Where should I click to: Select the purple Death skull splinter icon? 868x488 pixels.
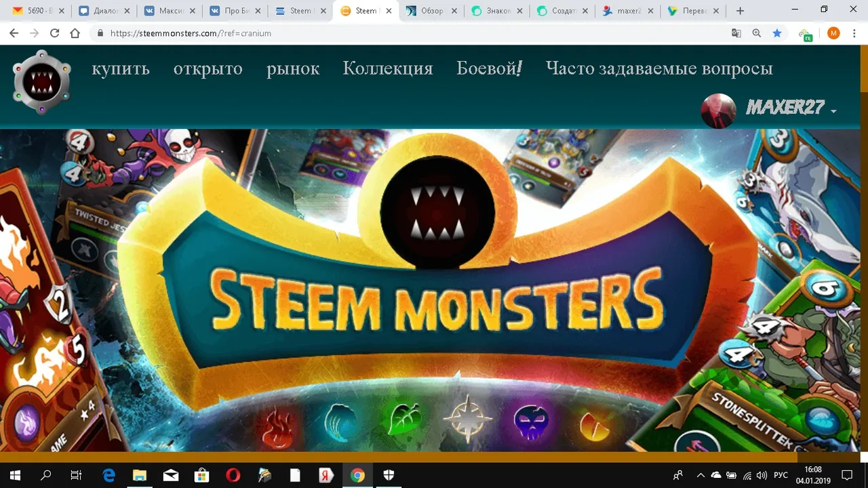click(x=532, y=422)
